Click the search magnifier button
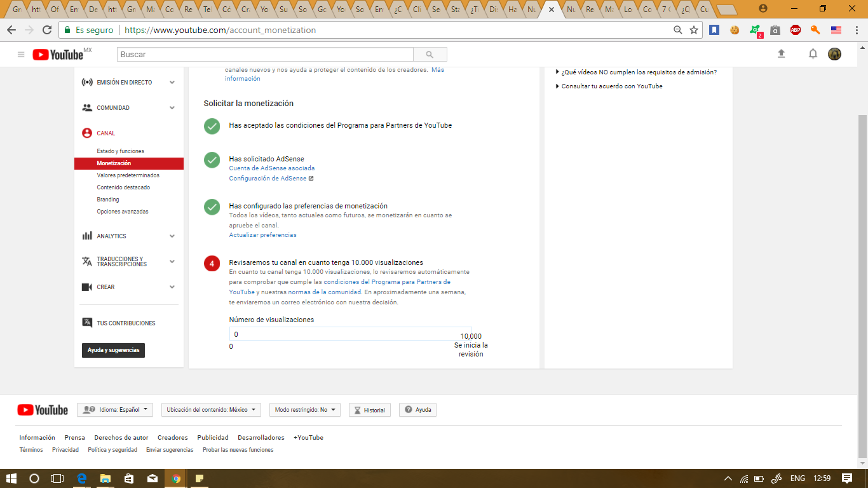This screenshot has width=868, height=488. pos(430,55)
